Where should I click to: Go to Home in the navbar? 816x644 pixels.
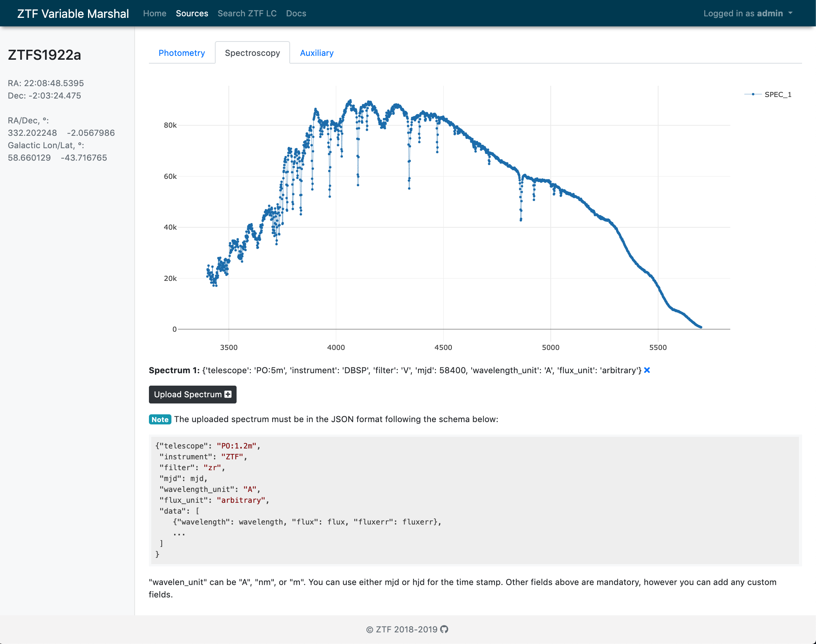click(x=154, y=13)
